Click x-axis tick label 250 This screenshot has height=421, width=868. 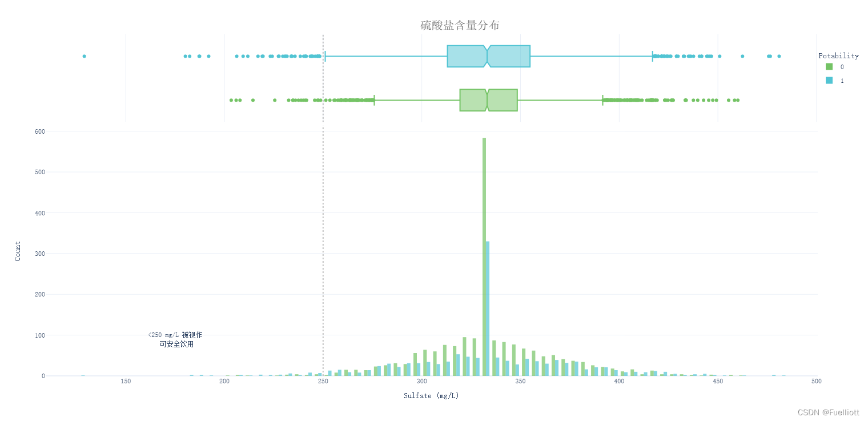pyautogui.click(x=323, y=381)
